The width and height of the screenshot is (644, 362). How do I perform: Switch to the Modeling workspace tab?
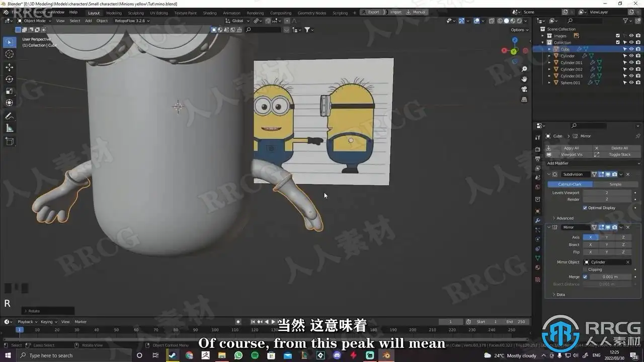[x=114, y=13]
